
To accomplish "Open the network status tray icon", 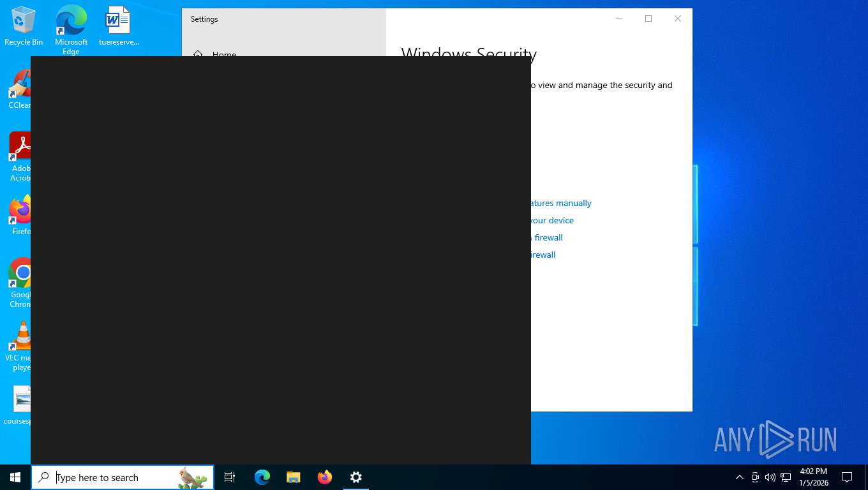I will 786,477.
